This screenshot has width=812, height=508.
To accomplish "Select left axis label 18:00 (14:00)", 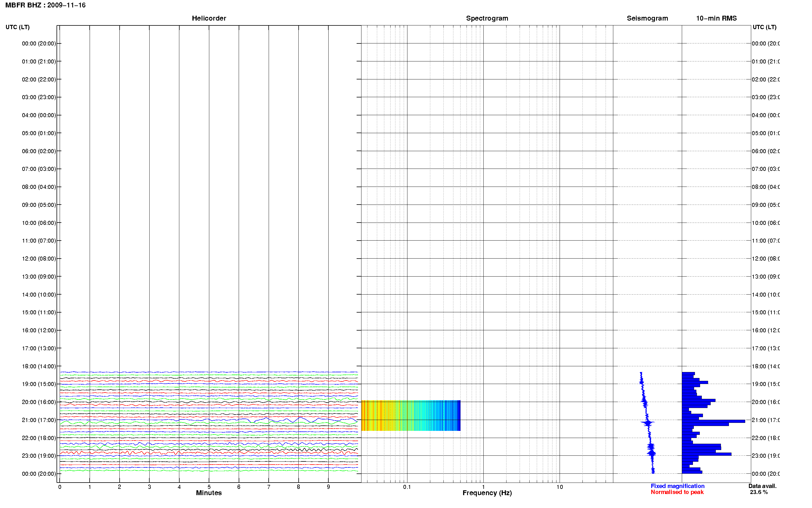I will [39, 366].
